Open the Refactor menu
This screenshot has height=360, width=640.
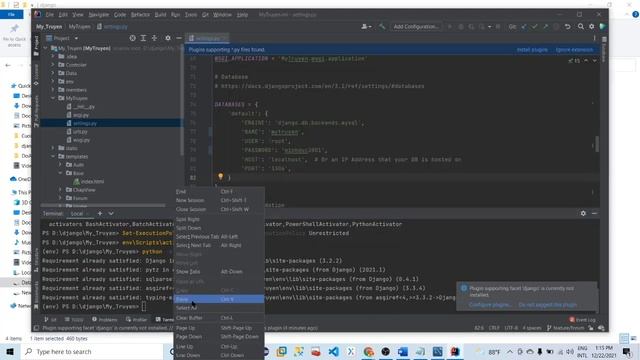[x=140, y=15]
